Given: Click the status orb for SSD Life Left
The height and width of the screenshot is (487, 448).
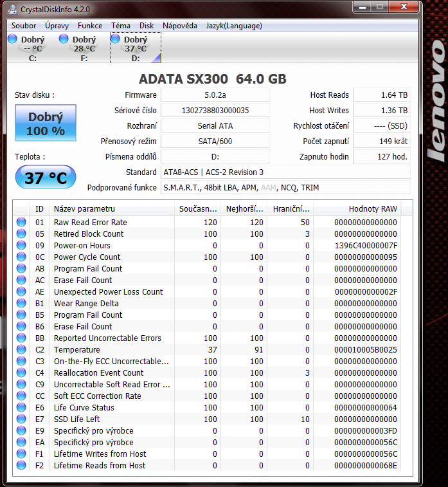Looking at the screenshot, I should (x=21, y=419).
